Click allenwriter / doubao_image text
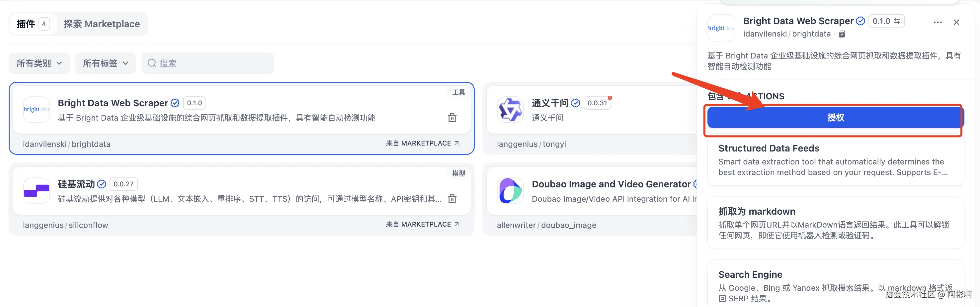 pos(546,225)
